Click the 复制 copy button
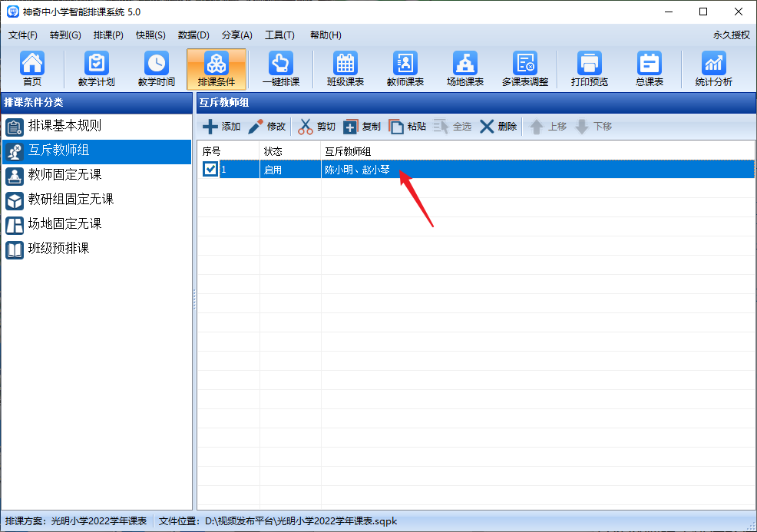Viewport: 757px width, 532px height. (x=362, y=127)
